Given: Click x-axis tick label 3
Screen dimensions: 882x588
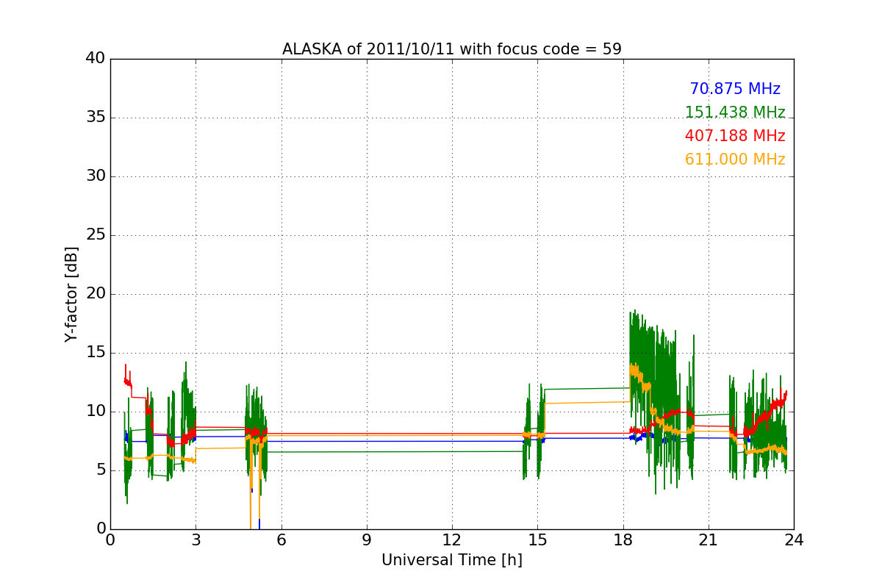Looking at the screenshot, I should pyautogui.click(x=196, y=540).
